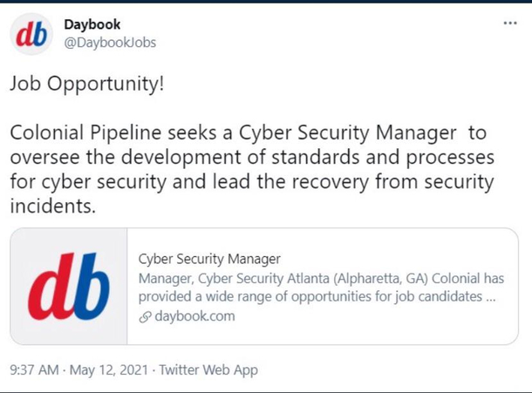Select the Colonial Pipeline words in tweet

(85, 132)
